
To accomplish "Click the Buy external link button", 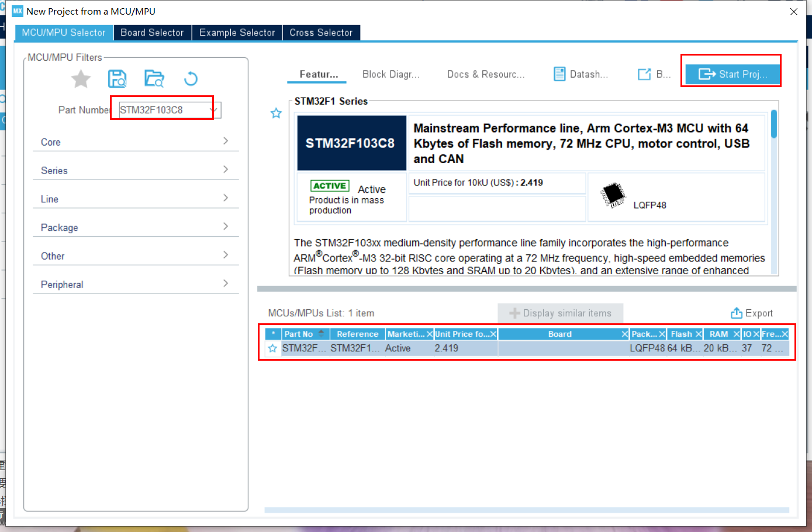I will click(654, 74).
